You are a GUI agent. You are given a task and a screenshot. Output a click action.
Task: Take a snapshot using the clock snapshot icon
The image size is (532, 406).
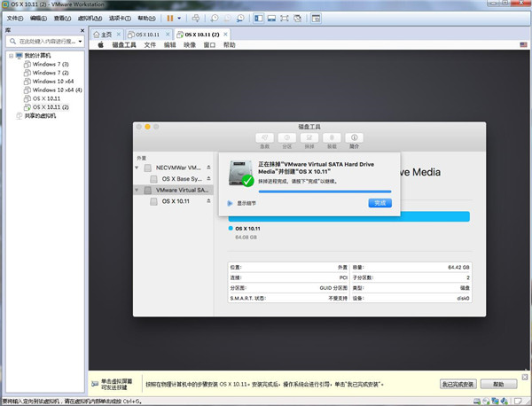click(x=215, y=19)
